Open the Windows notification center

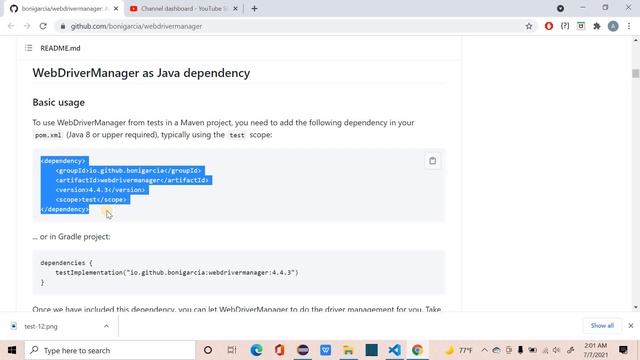pyautogui.click(x=623, y=350)
